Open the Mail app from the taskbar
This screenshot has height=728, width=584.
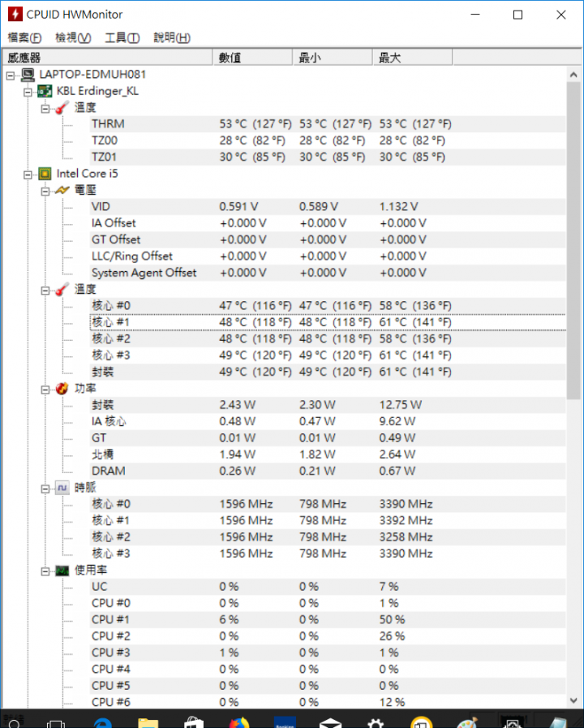pos(330,723)
